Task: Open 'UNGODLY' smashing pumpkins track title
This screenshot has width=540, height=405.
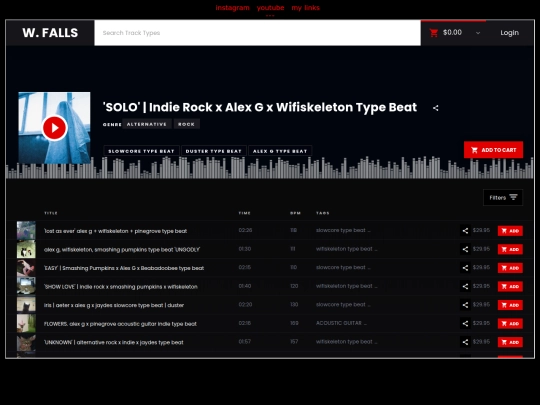Action: pyautogui.click(x=122, y=250)
